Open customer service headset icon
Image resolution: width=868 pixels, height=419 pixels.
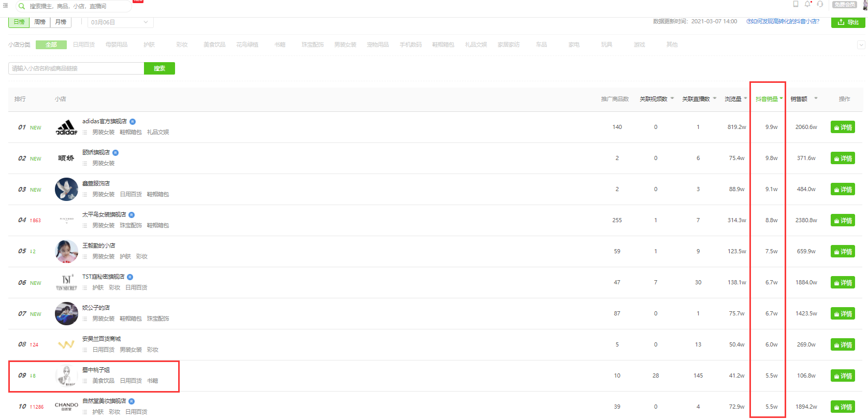click(820, 4)
